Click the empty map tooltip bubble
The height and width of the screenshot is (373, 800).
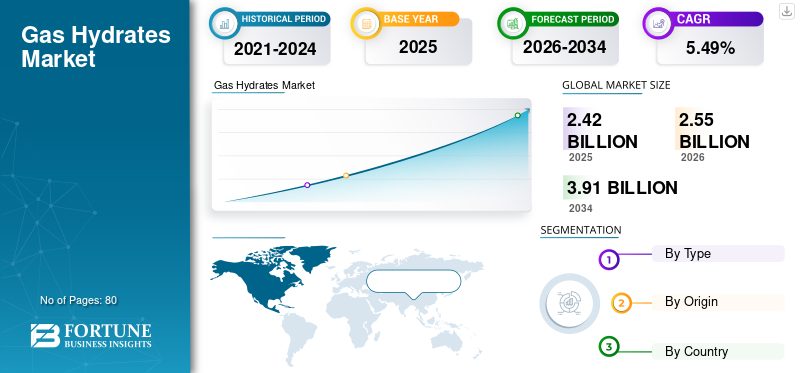[413, 281]
